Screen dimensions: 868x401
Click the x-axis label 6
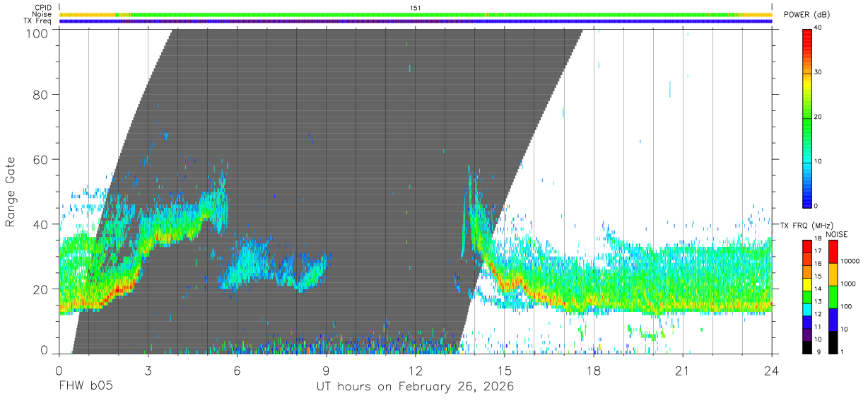tap(237, 371)
